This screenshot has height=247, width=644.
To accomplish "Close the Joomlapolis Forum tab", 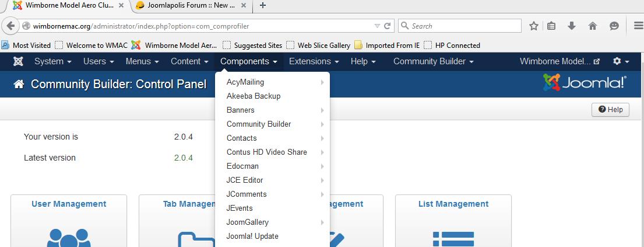I will pos(242,5).
